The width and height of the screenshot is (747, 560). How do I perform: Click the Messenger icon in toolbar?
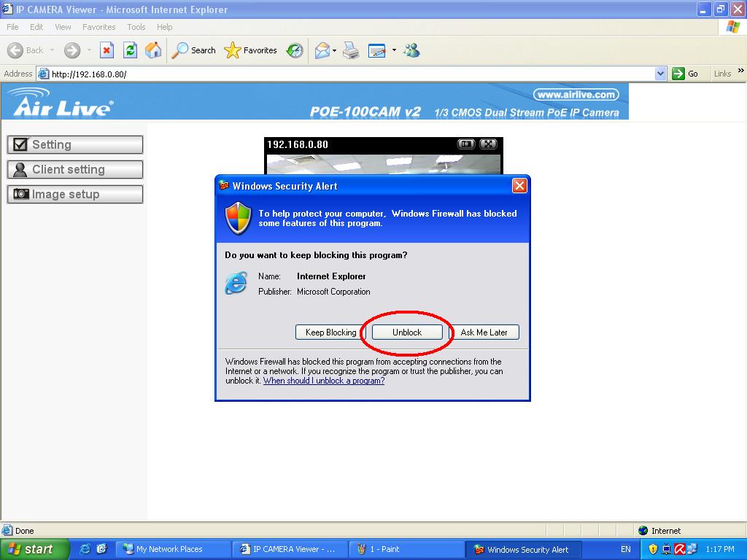(x=412, y=50)
